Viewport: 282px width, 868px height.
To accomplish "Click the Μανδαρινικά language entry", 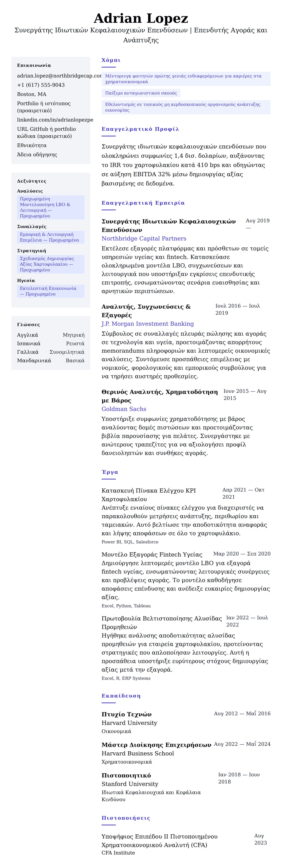I will [x=34, y=360].
